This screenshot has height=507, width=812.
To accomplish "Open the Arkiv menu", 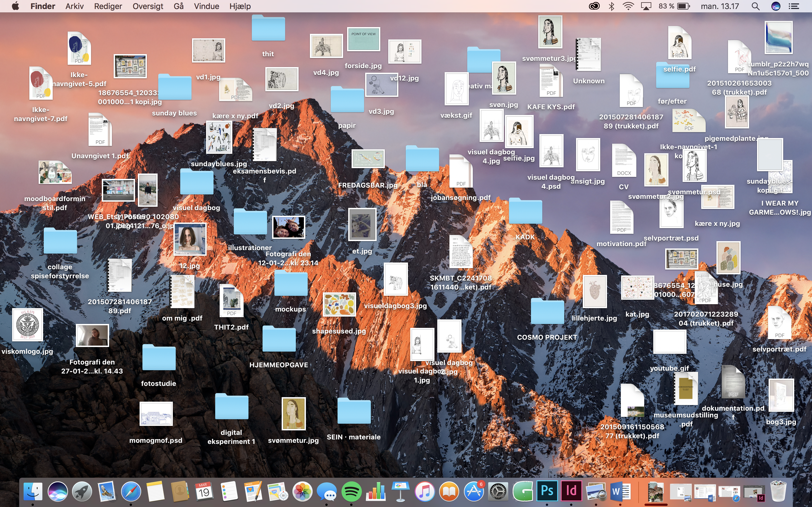I will tap(74, 6).
